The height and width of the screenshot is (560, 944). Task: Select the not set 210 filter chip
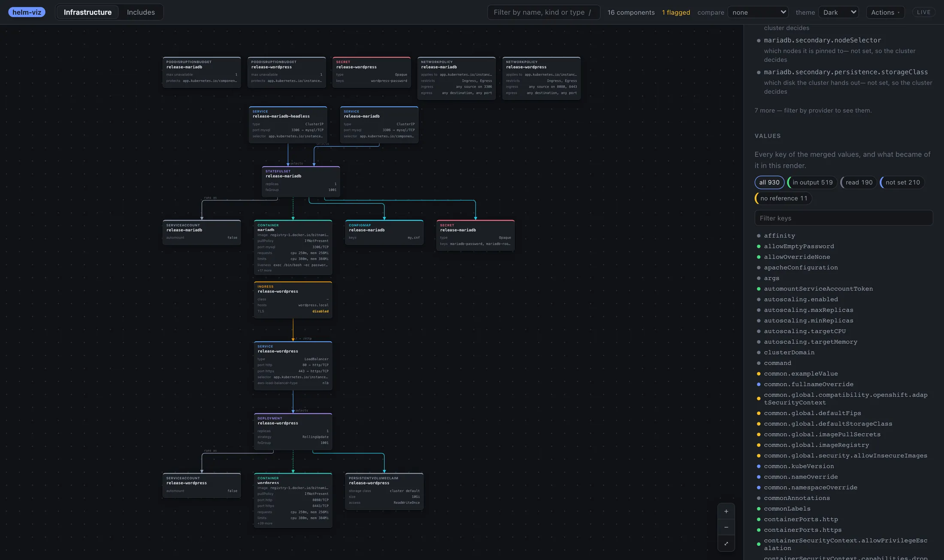[x=902, y=182]
